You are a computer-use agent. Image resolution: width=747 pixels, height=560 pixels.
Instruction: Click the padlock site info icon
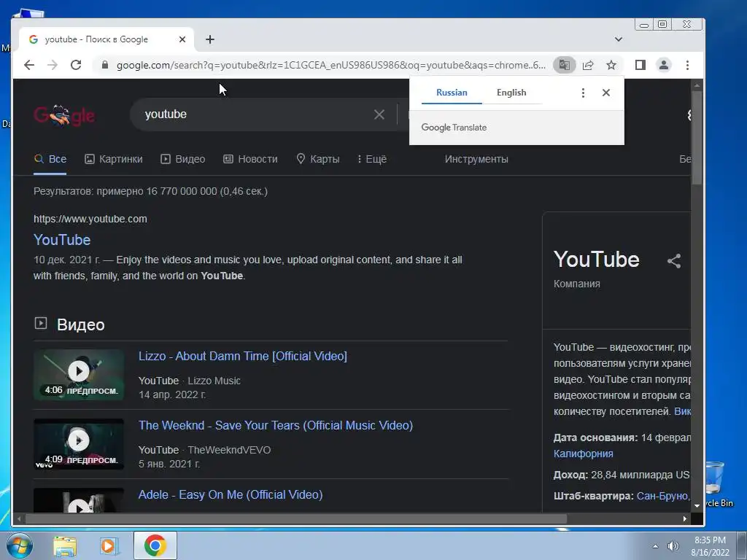(105, 65)
